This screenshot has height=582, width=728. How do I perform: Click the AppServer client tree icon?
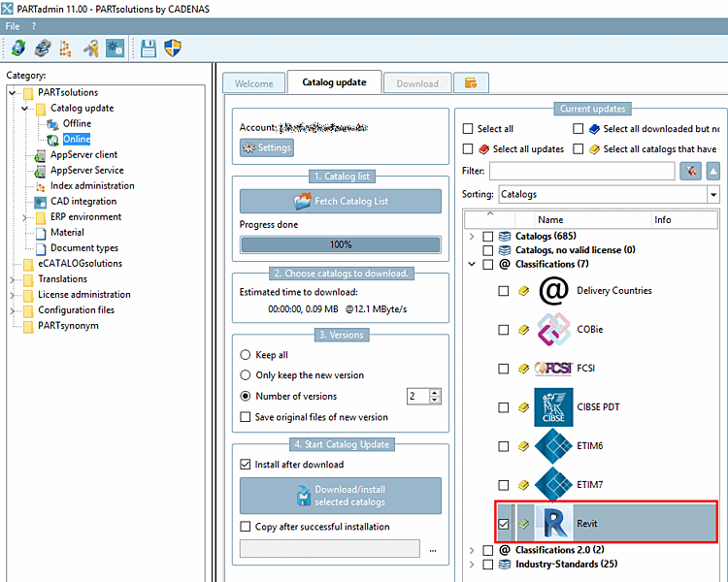click(40, 155)
